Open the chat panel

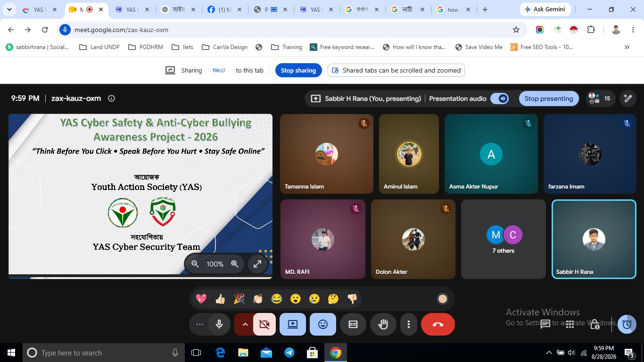coord(545,324)
